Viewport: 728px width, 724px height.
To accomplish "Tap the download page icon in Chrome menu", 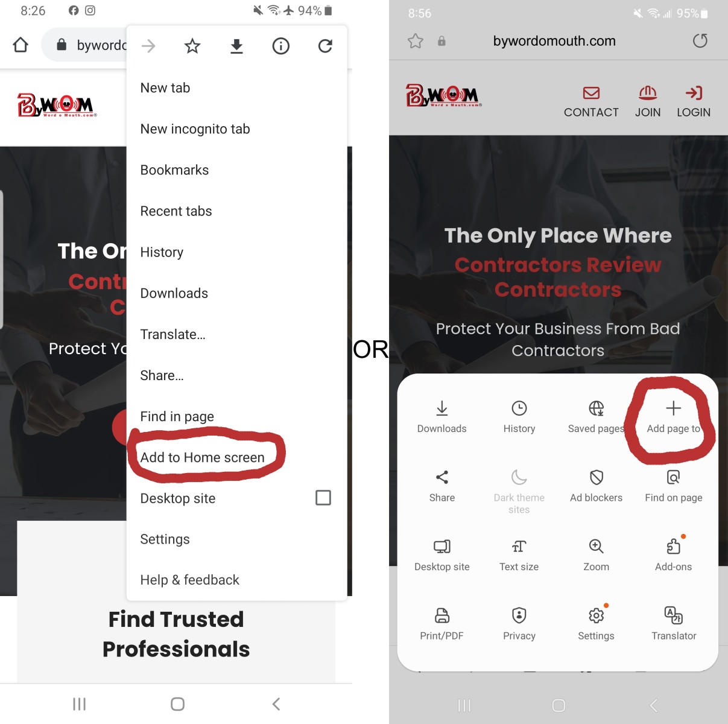I will (x=236, y=46).
